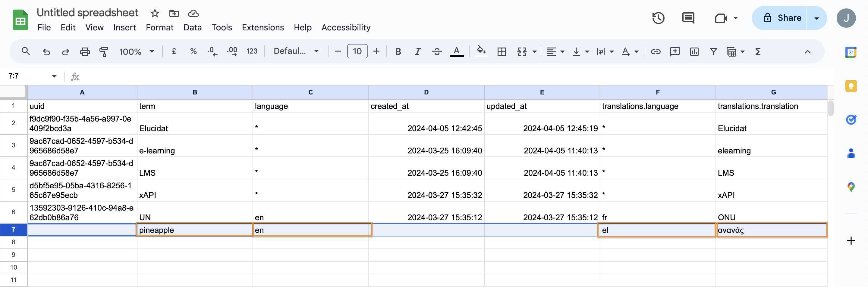The image size is (868, 287).
Task: Open the zoom level dropdown
Action: tap(137, 51)
